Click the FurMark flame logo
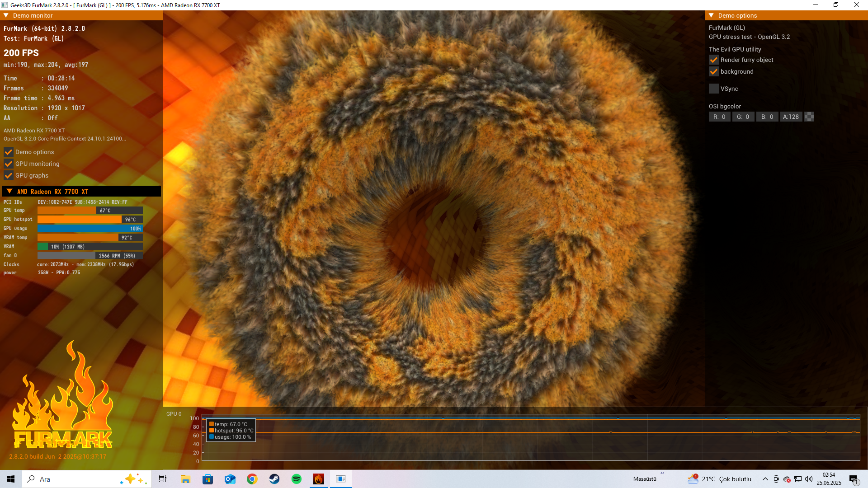This screenshot has height=488, width=868. click(62, 394)
